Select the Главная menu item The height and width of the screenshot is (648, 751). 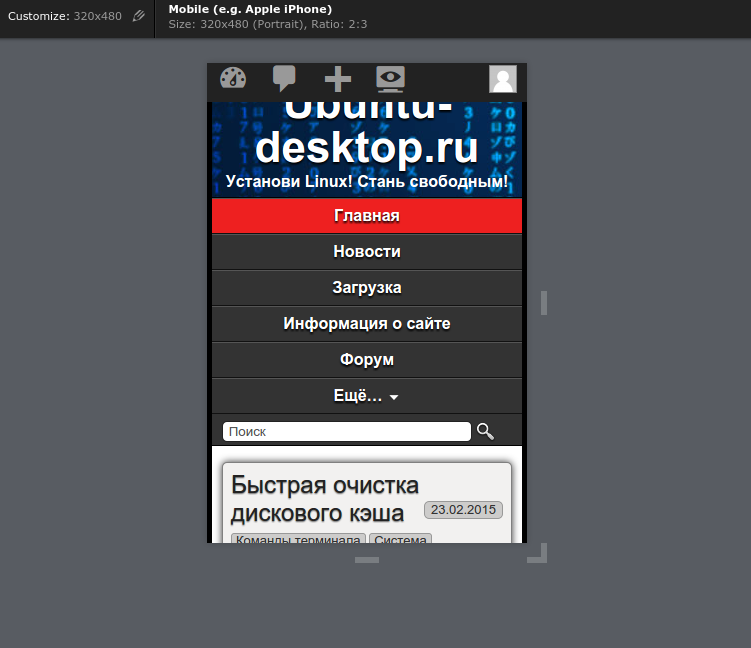point(366,216)
